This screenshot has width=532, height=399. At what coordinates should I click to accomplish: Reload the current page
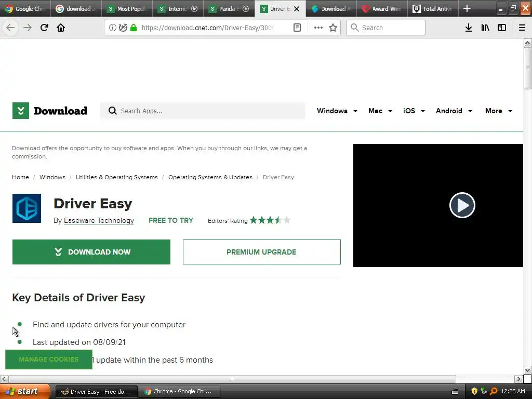point(44,28)
